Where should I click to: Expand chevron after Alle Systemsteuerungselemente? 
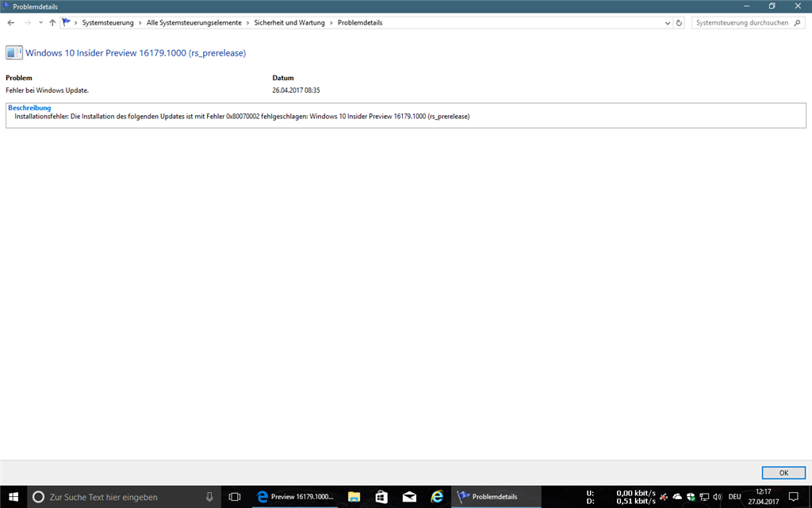[247, 23]
